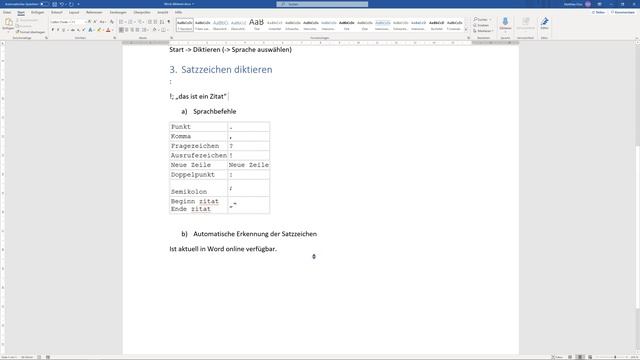Open the borders dropdown
Image resolution: width=640 pixels, height=360 pixels.
[164, 30]
